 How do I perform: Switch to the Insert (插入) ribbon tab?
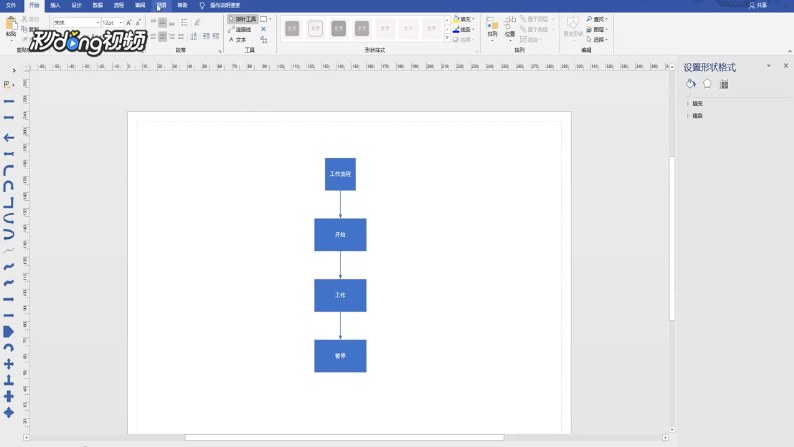point(55,5)
